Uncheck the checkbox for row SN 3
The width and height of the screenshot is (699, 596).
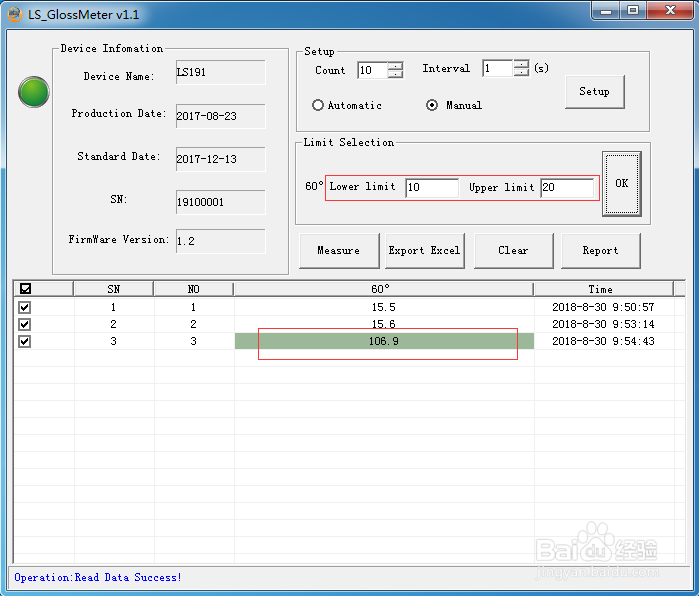pyautogui.click(x=25, y=341)
